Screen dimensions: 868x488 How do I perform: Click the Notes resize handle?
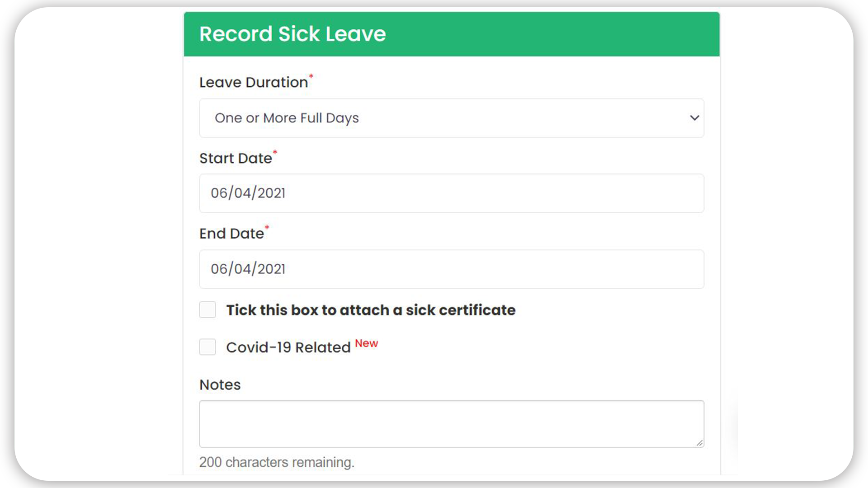699,443
